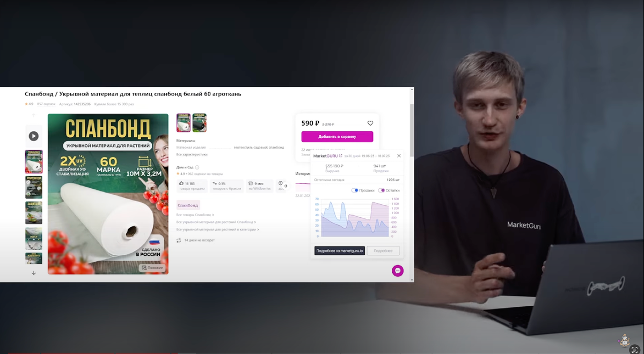Select the second dark green gallery thumbnail
The image size is (644, 354).
click(x=33, y=187)
